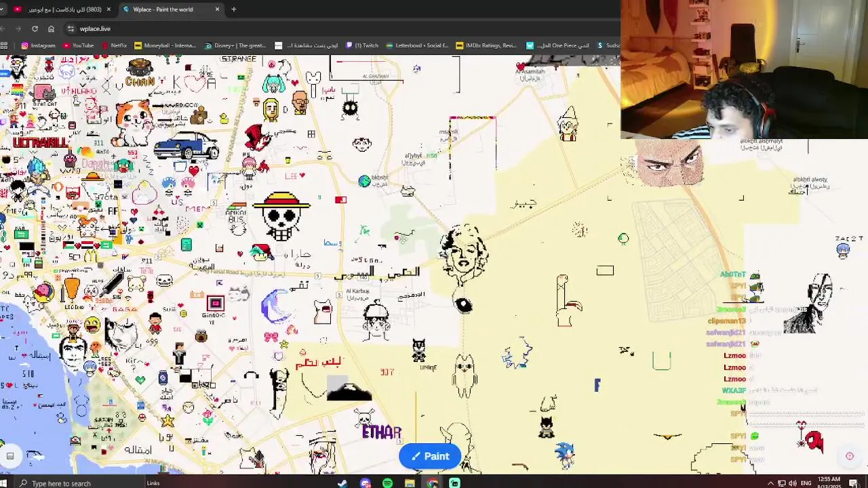Open the apps grid in bookmarks bar
The image size is (868, 488).
(x=5, y=45)
